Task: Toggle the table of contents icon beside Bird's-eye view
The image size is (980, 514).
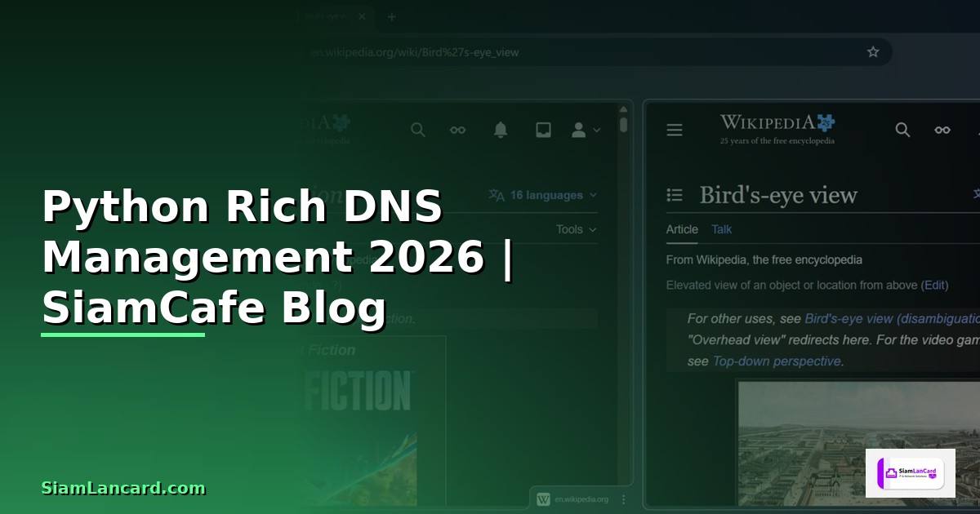Action: 675,195
